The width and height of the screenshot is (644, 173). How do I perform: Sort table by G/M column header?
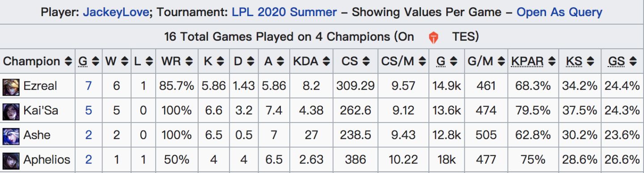(x=486, y=62)
